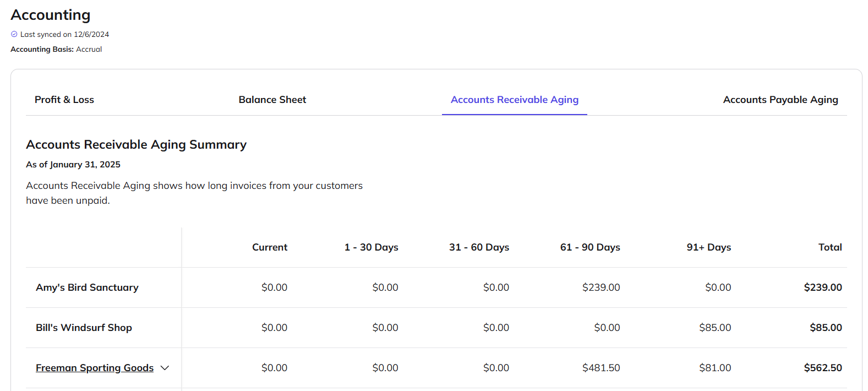Screen dimensions: 868x391
Task: Click Freeman's $481.50 value
Action: click(x=601, y=368)
